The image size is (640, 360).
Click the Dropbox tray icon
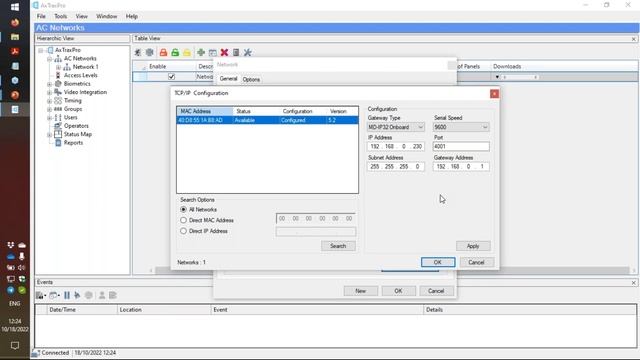(x=11, y=245)
